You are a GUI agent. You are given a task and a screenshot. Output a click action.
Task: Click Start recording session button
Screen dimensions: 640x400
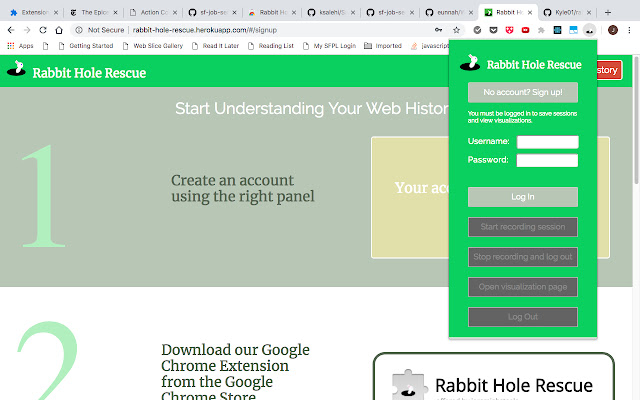[x=523, y=227]
